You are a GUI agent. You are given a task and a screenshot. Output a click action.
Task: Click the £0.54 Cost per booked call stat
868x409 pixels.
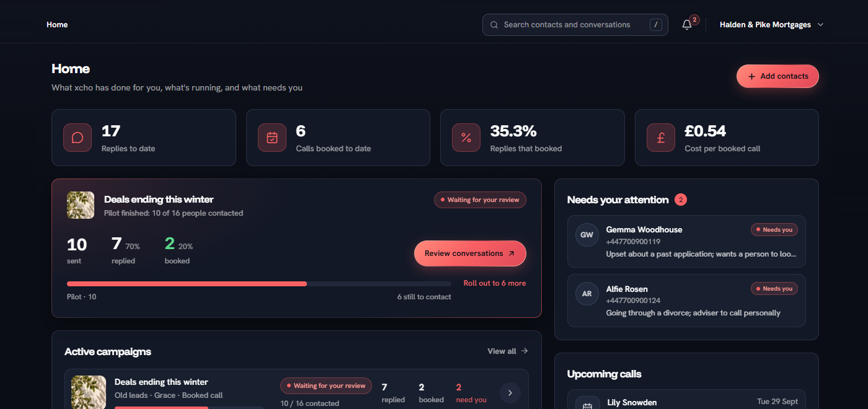[x=727, y=138]
